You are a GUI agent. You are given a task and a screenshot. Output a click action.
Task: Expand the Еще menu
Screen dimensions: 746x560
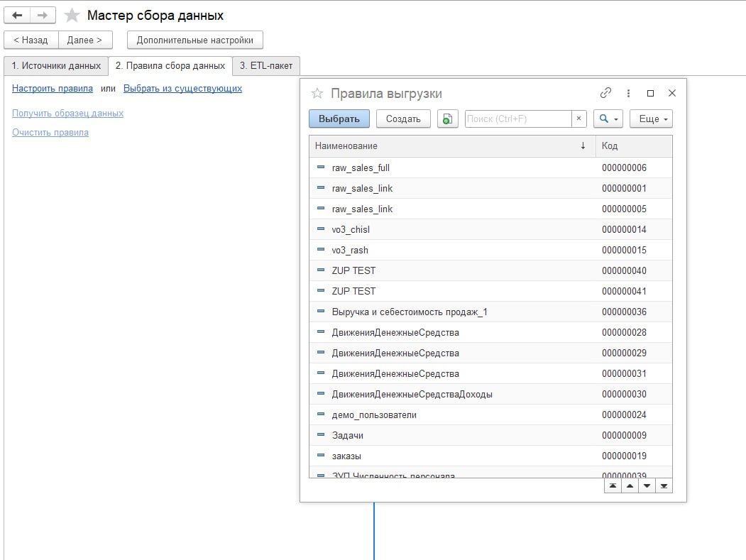coord(654,119)
